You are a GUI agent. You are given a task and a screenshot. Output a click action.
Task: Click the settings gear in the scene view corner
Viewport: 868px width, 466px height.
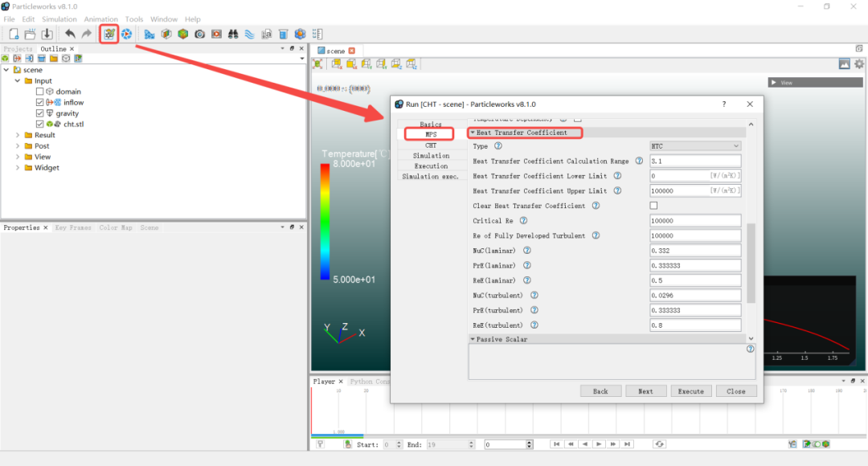(858, 64)
